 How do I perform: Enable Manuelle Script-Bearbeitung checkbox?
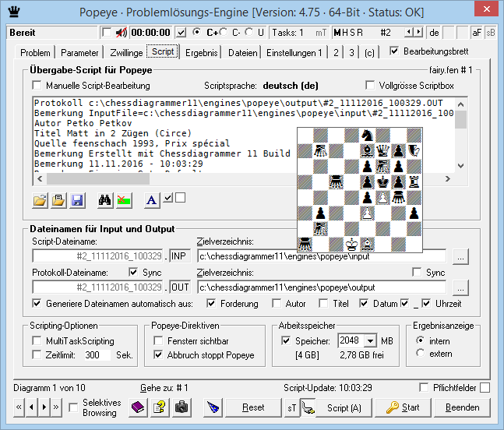[x=37, y=86]
